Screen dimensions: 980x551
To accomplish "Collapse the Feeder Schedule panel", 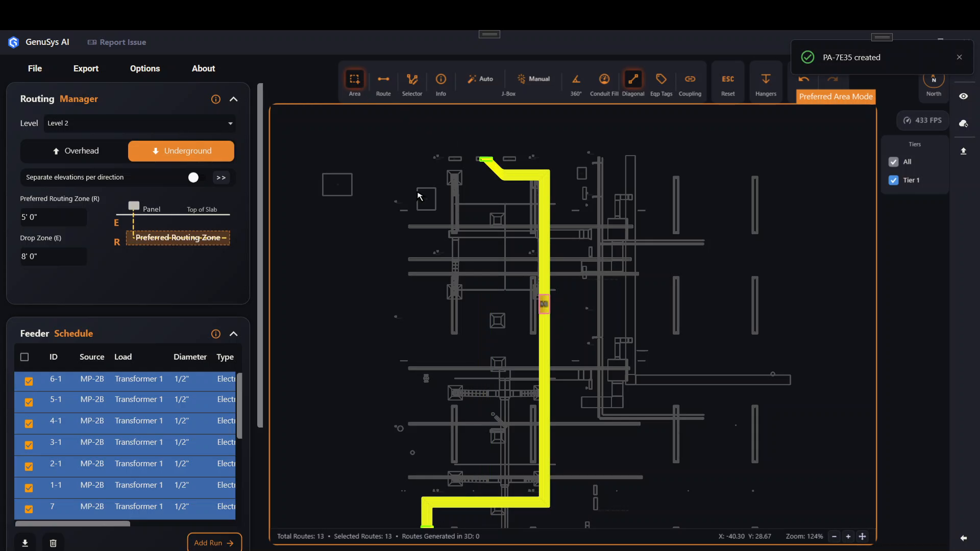I will tap(234, 334).
